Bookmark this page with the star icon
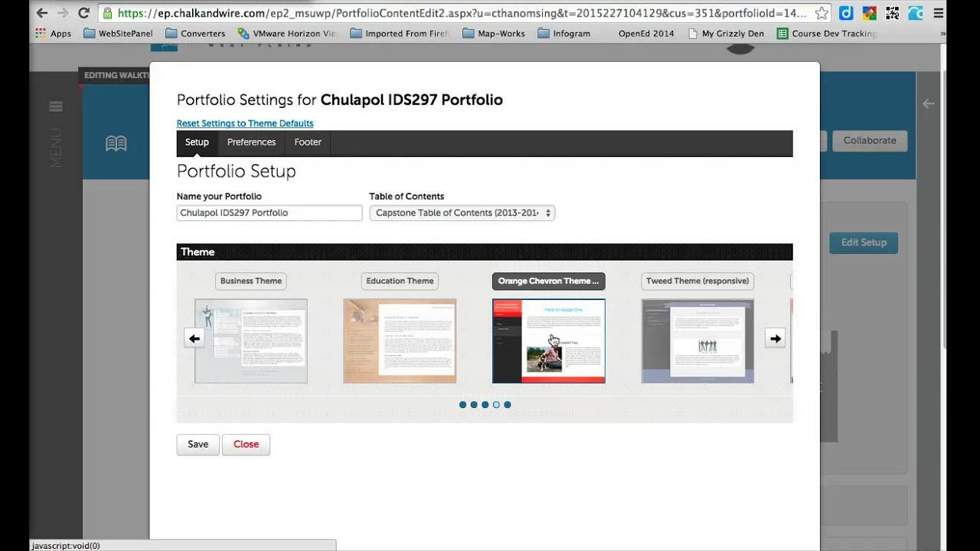Viewport: 980px width, 551px height. [x=822, y=13]
